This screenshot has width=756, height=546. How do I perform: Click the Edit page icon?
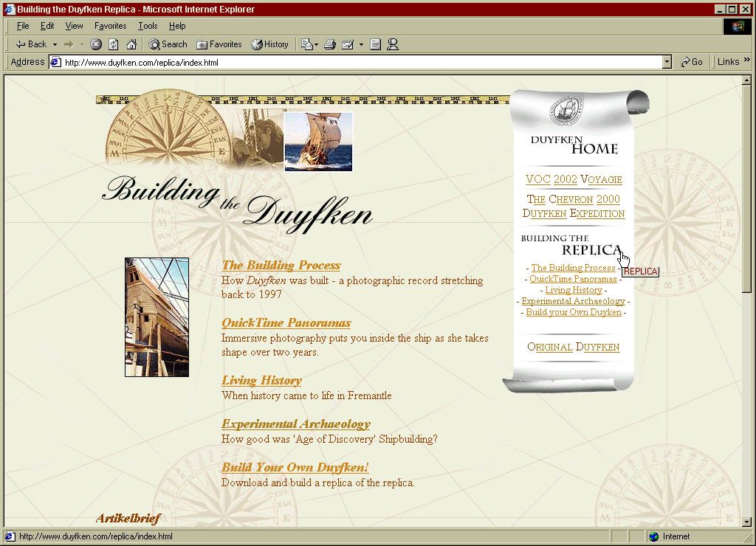click(348, 44)
